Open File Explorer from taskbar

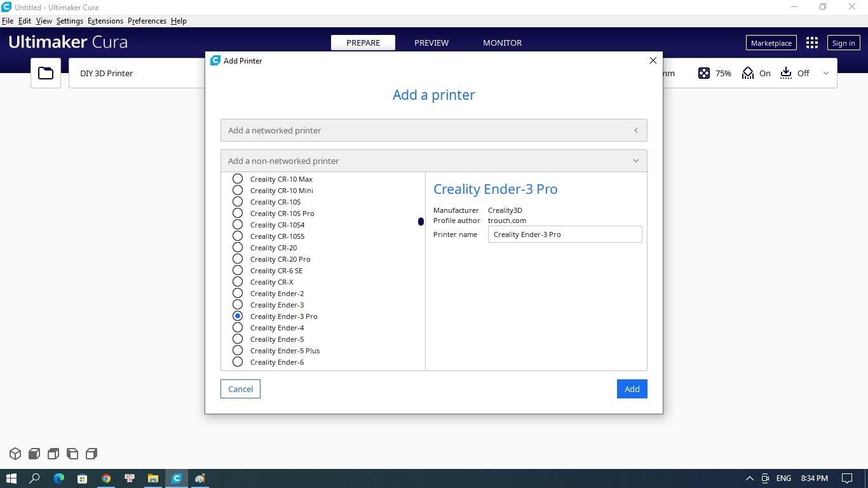click(153, 478)
